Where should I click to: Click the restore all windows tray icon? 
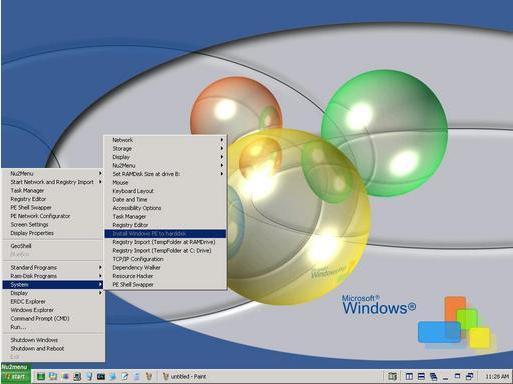tap(469, 376)
